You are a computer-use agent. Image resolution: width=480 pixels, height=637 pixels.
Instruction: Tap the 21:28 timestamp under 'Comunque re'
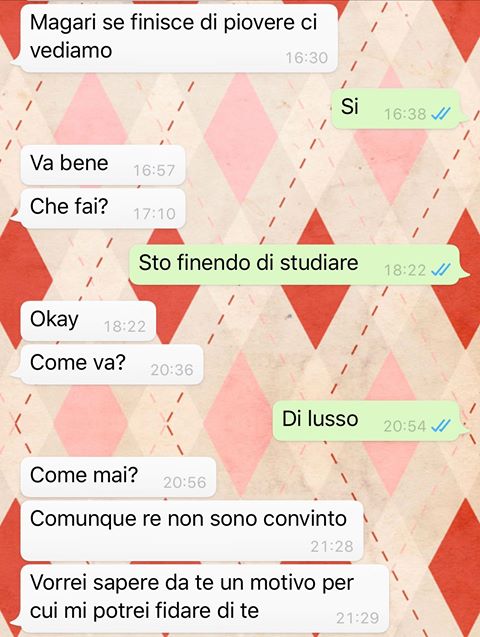332,546
